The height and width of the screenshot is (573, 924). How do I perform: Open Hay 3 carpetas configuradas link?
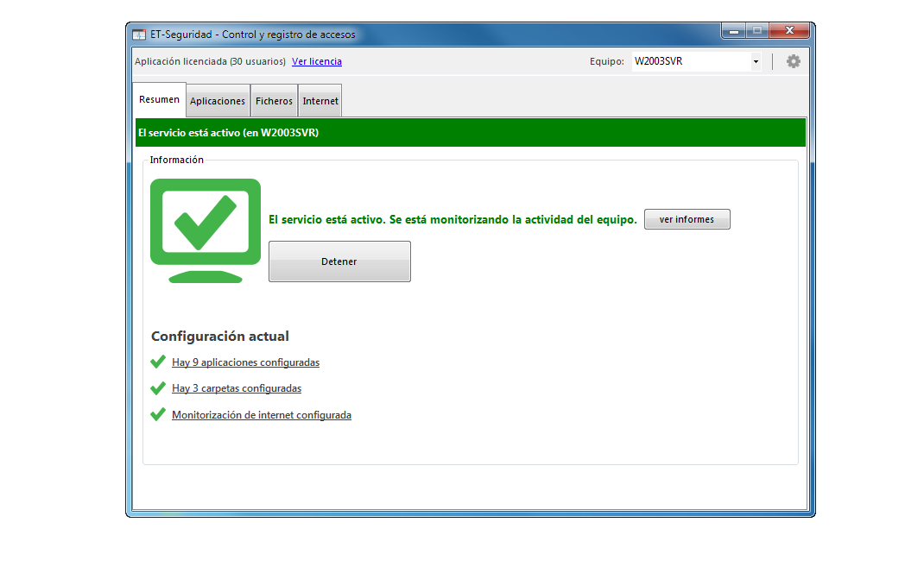(237, 388)
